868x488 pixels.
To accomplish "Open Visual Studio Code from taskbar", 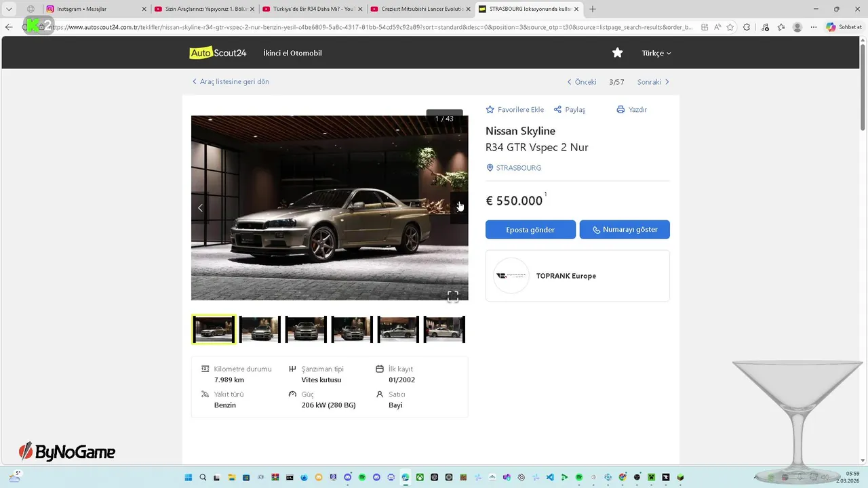I will (550, 477).
